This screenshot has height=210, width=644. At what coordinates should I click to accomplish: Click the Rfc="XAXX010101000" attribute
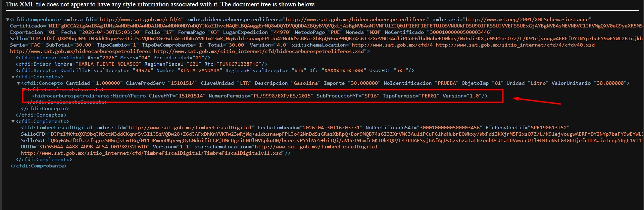point(338,70)
